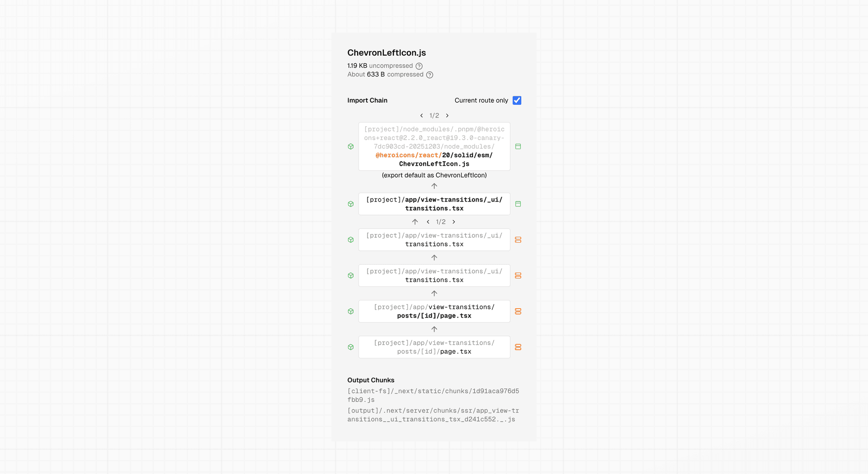Click the ChevronLeftIcon.js title
868x474 pixels.
point(386,53)
